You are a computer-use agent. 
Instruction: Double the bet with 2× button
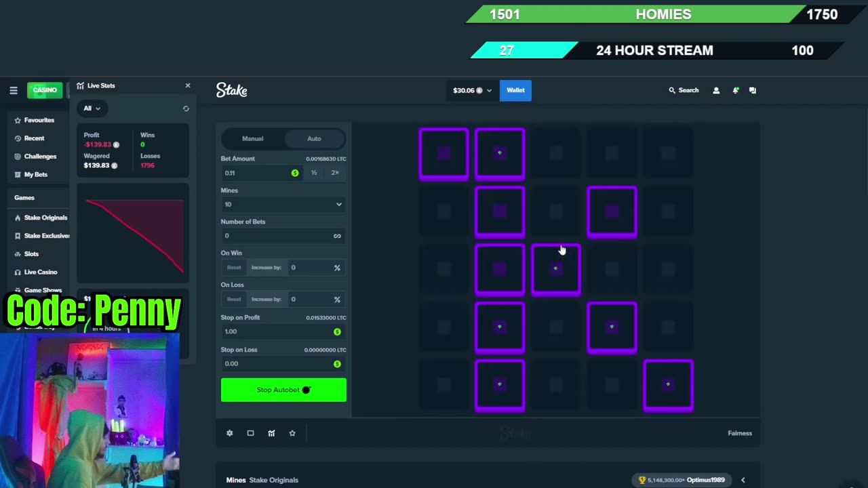(x=334, y=173)
